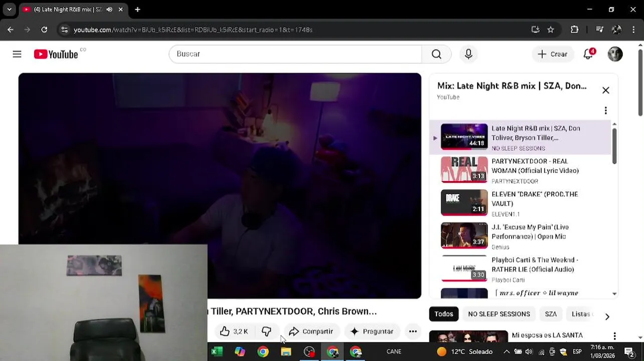Open a new browser tab
The width and height of the screenshot is (644, 361).
tap(137, 10)
